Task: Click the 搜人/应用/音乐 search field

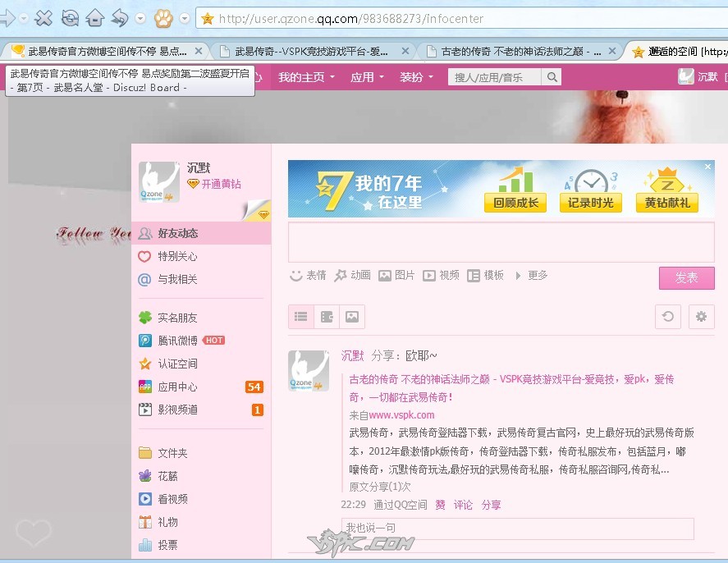Action: coord(494,77)
